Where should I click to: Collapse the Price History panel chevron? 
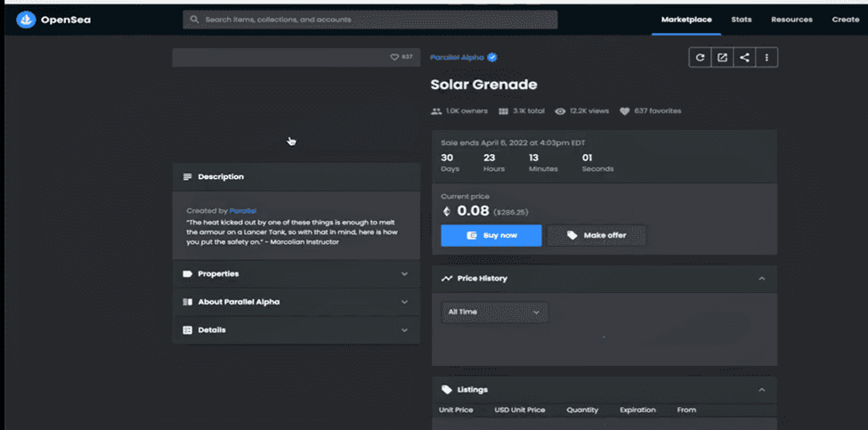[x=762, y=279]
